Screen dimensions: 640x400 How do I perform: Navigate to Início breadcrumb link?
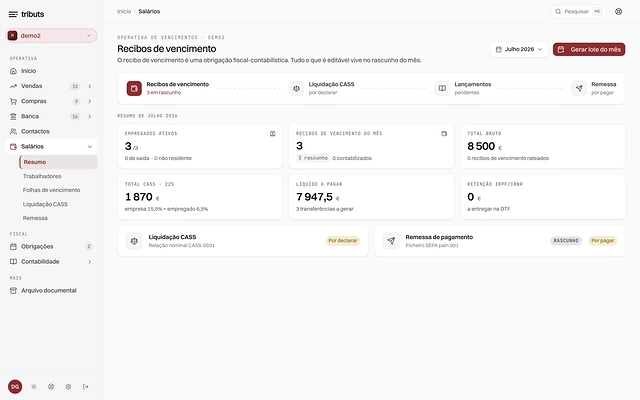point(124,11)
